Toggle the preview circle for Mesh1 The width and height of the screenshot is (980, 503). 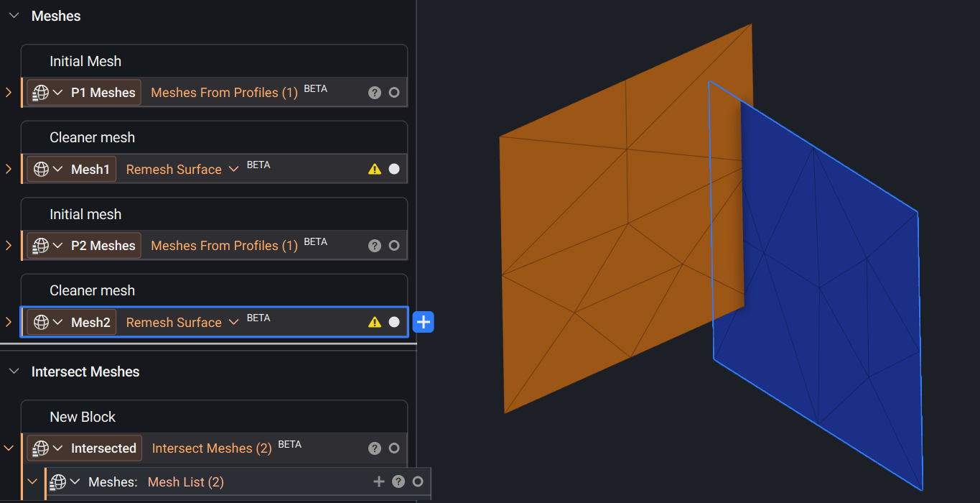pyautogui.click(x=394, y=170)
